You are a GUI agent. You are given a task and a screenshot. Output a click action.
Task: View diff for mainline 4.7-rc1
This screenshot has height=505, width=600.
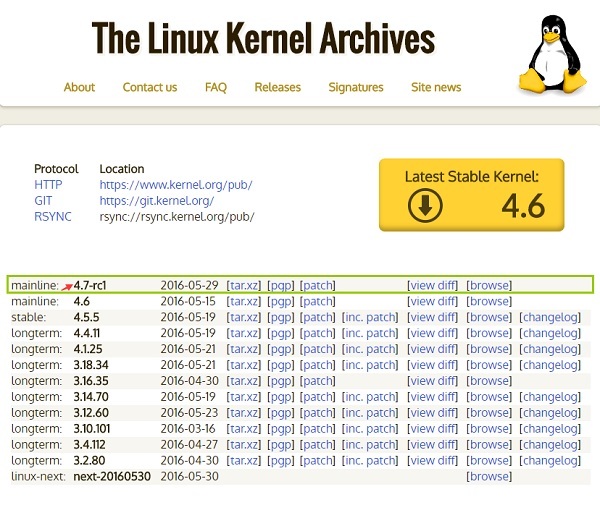point(433,285)
